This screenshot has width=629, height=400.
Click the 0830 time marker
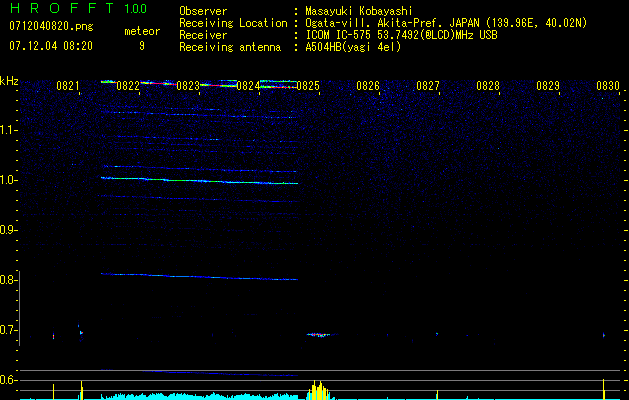608,86
